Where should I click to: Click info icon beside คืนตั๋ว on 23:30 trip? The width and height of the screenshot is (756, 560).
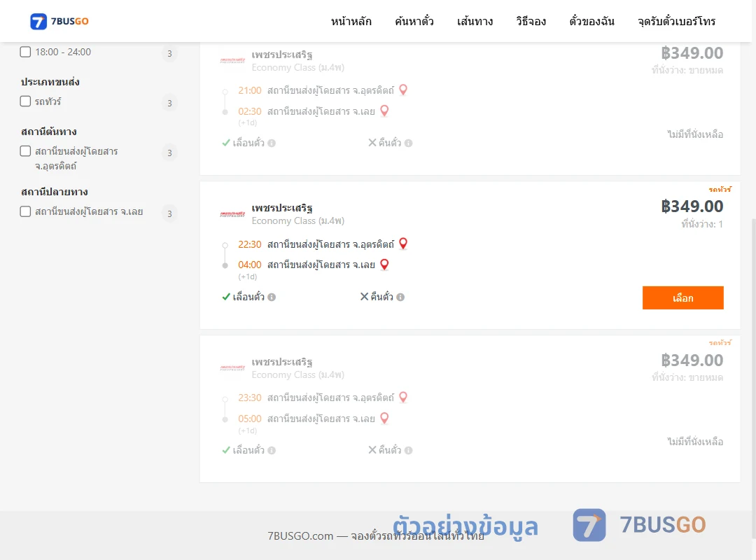pyautogui.click(x=408, y=451)
